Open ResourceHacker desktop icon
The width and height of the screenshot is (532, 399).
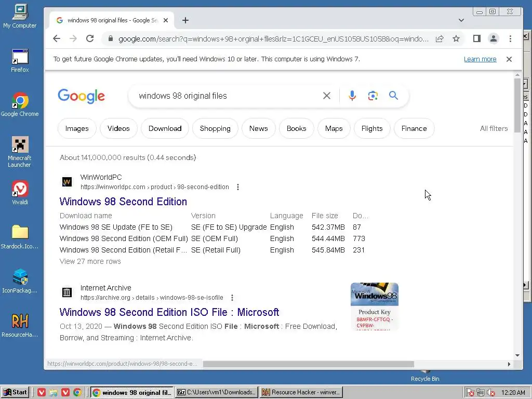tap(20, 325)
